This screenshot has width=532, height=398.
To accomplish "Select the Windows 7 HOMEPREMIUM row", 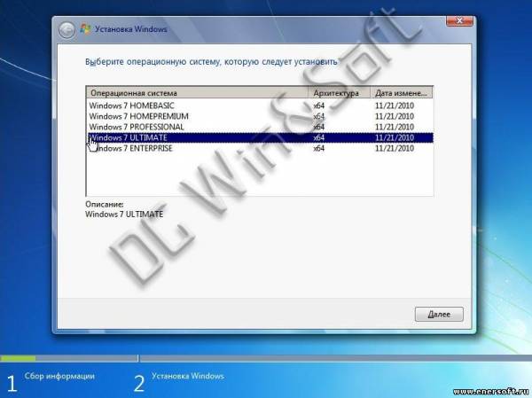I will tap(260, 116).
